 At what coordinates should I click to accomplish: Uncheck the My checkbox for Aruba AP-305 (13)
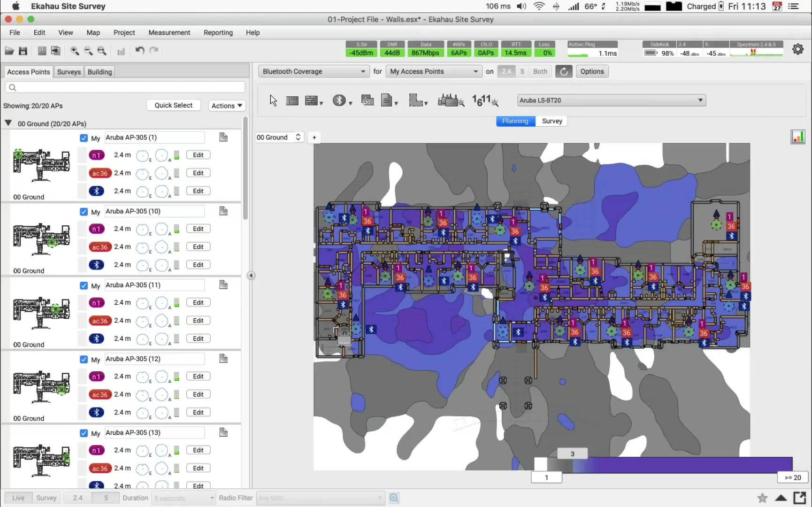(84, 433)
